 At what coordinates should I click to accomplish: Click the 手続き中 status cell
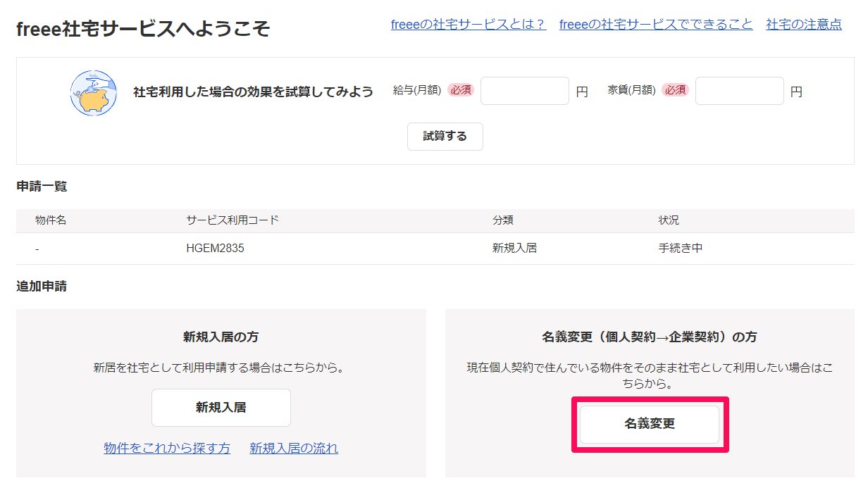click(x=681, y=249)
